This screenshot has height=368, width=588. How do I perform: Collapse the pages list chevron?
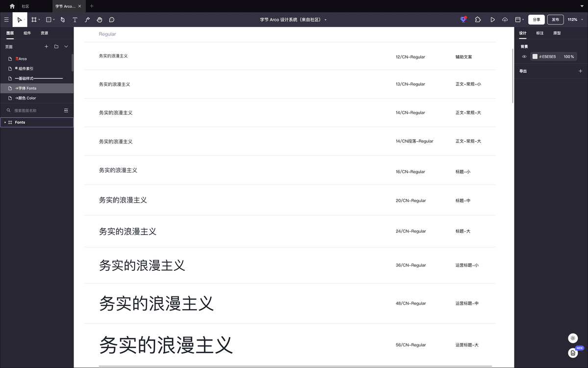66,47
